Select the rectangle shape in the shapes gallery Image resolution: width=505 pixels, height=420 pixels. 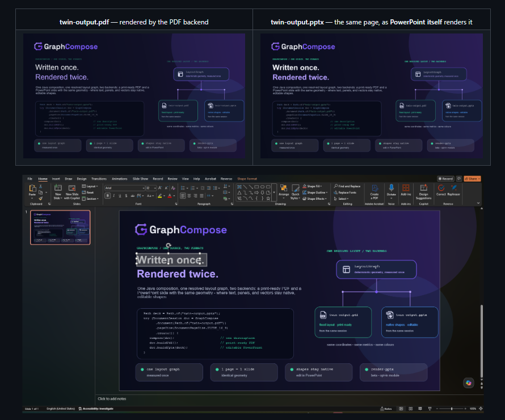[256, 187]
